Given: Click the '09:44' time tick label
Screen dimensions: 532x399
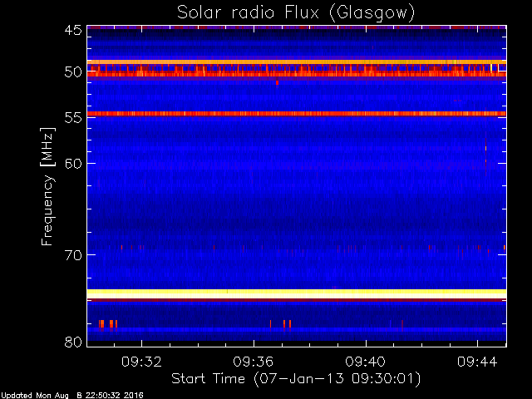Looking at the screenshot, I should coord(477,362).
